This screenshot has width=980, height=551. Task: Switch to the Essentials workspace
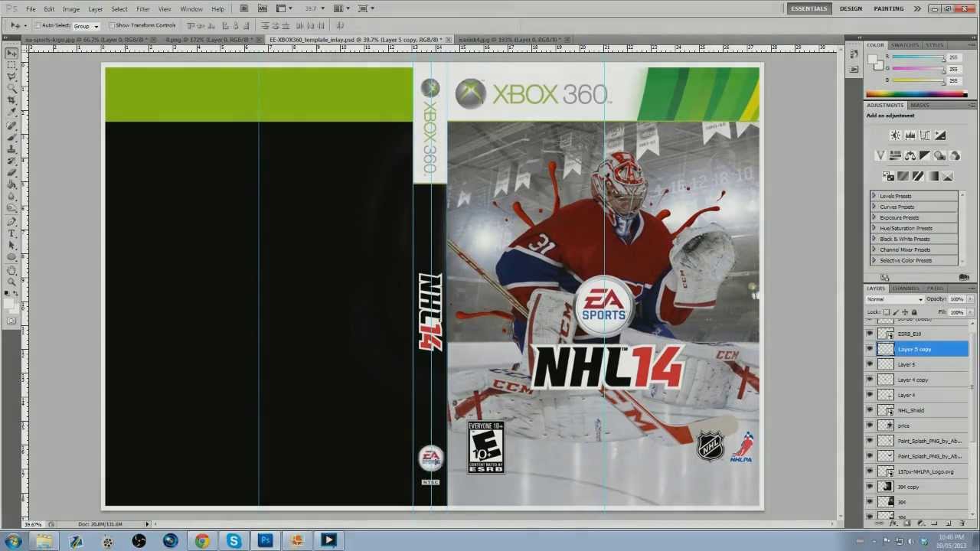[x=809, y=8]
